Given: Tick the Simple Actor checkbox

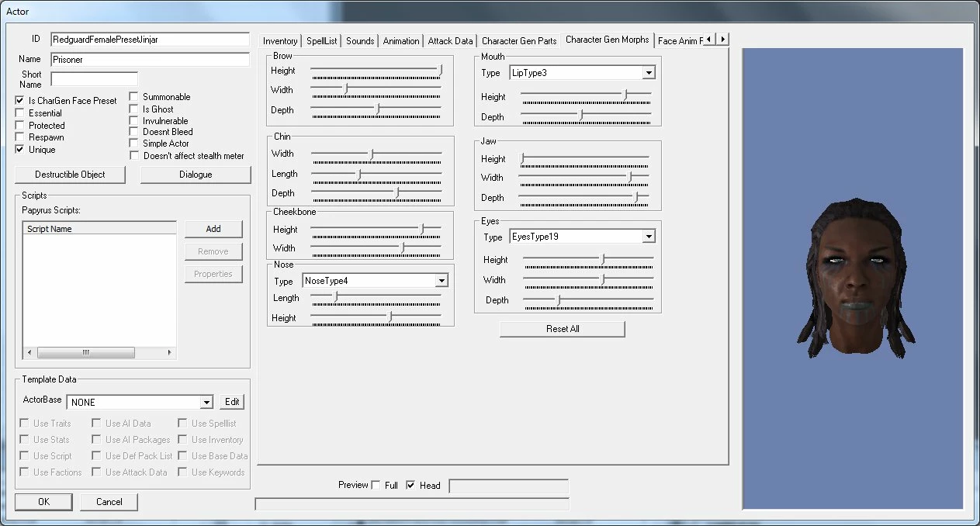Looking at the screenshot, I should pyautogui.click(x=133, y=144).
